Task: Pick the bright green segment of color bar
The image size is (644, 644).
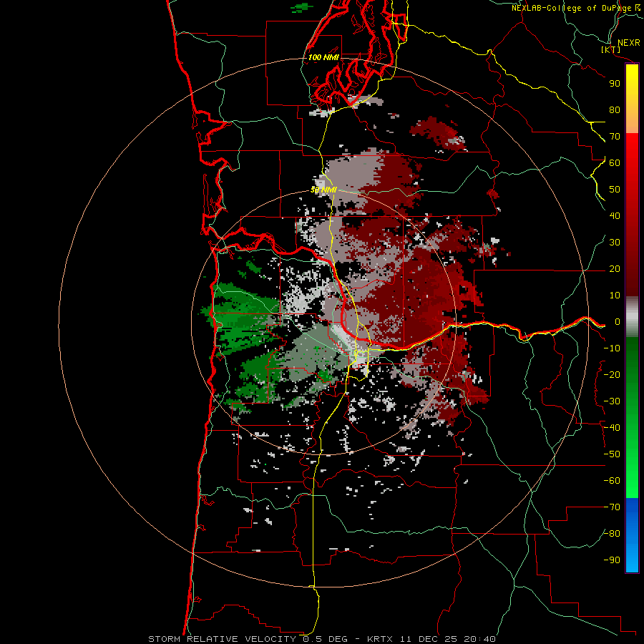Action: coord(632,468)
